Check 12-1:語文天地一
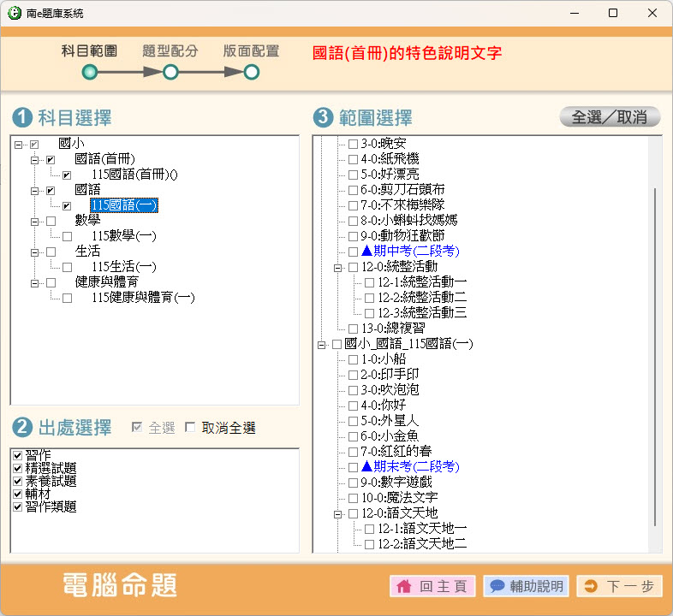This screenshot has width=673, height=616. (369, 530)
